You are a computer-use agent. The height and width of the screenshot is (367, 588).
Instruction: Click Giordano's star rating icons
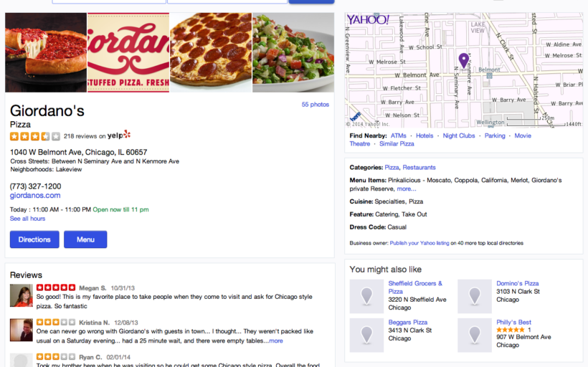click(35, 136)
